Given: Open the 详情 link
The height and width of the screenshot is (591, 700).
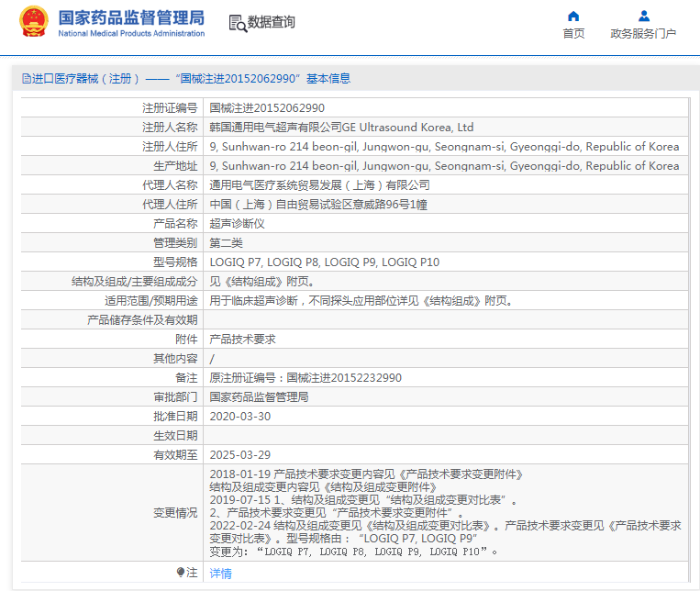Looking at the screenshot, I should click(x=220, y=574).
